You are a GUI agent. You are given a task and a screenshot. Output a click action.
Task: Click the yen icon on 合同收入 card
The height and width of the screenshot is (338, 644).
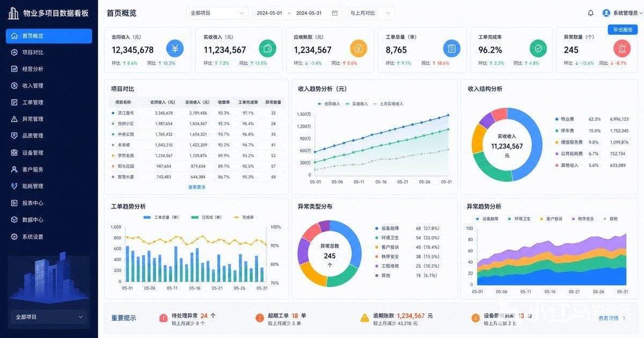(x=175, y=48)
